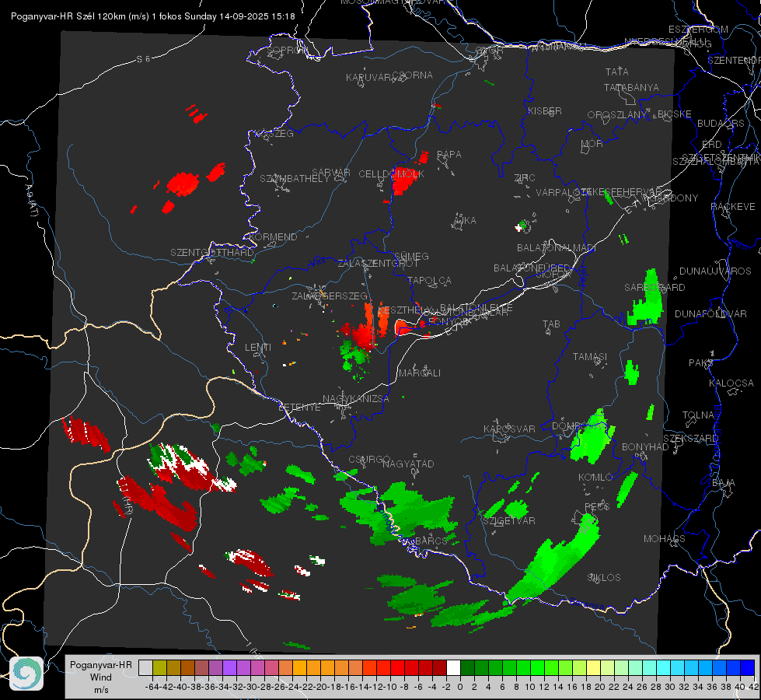Click the KAPUVÁR town label

pyautogui.click(x=369, y=78)
